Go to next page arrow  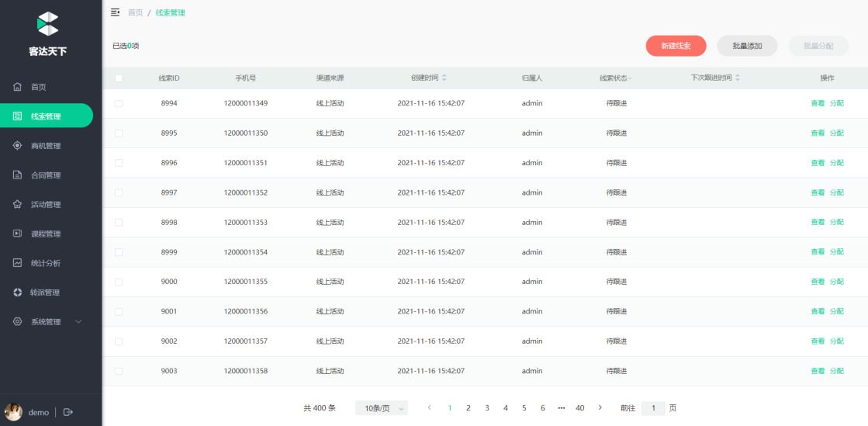coord(600,407)
